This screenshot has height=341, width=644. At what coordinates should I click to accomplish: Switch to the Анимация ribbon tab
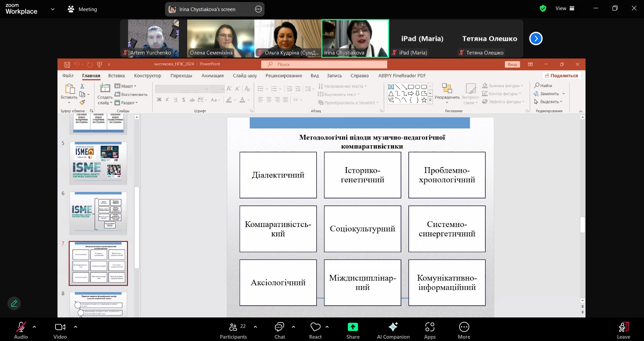(x=212, y=76)
